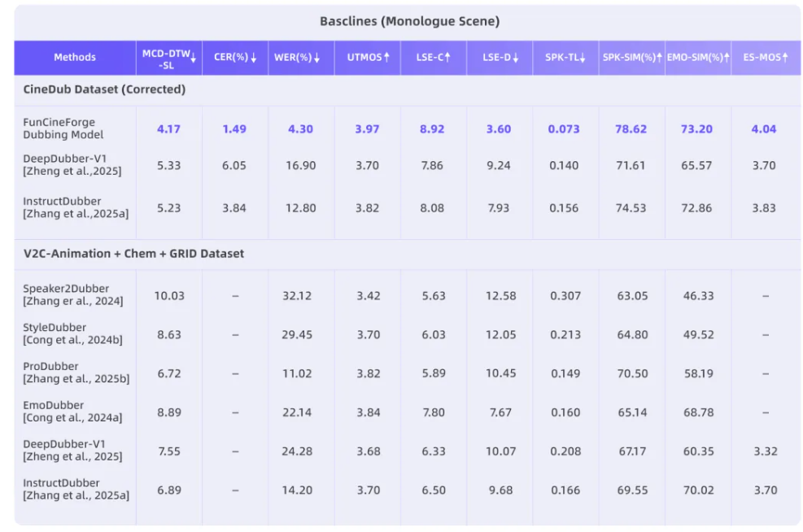
Task: Click the Speaker2Dubber method name
Action: coord(66,289)
